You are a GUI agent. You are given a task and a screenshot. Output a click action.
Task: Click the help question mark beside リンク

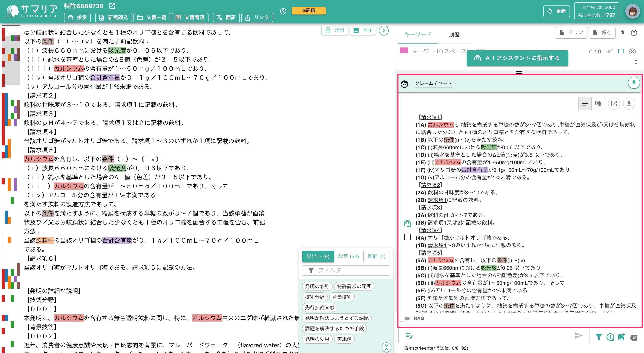[x=283, y=11]
